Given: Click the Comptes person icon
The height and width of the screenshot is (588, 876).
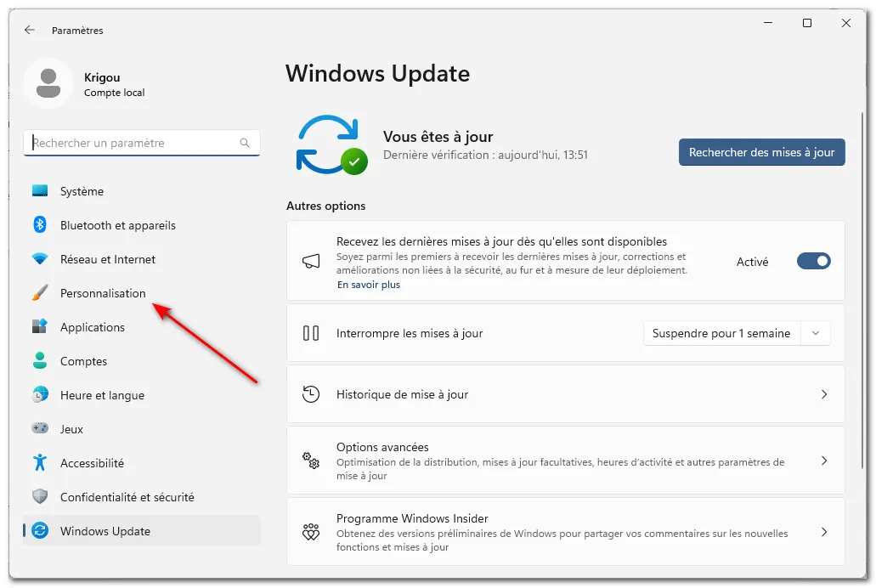Looking at the screenshot, I should 40,360.
